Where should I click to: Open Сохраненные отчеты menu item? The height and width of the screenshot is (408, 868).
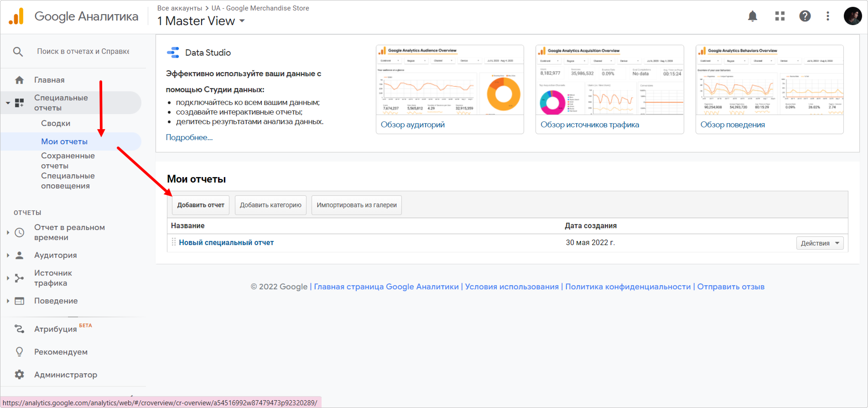tap(68, 160)
